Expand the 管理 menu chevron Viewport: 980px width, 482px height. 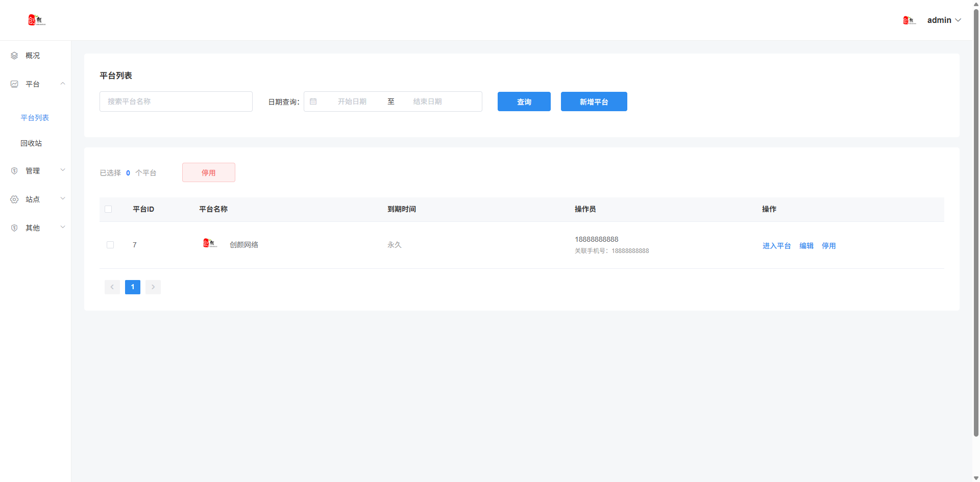63,170
